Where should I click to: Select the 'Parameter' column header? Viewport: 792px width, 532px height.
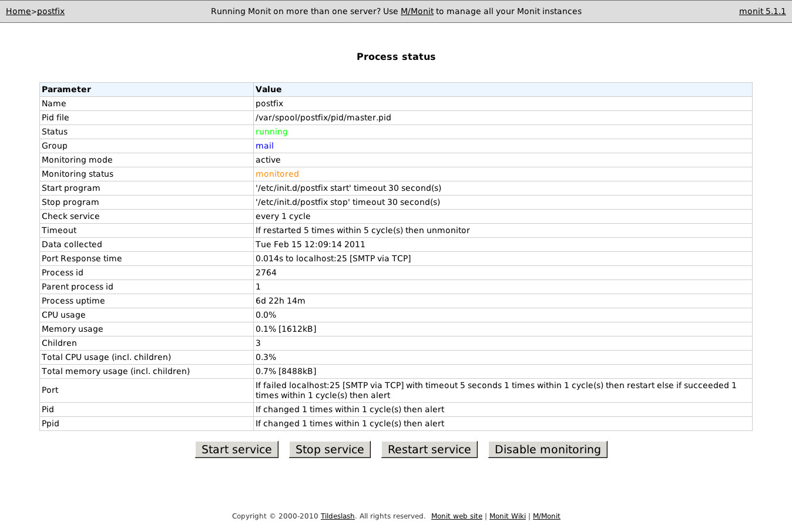click(x=66, y=89)
